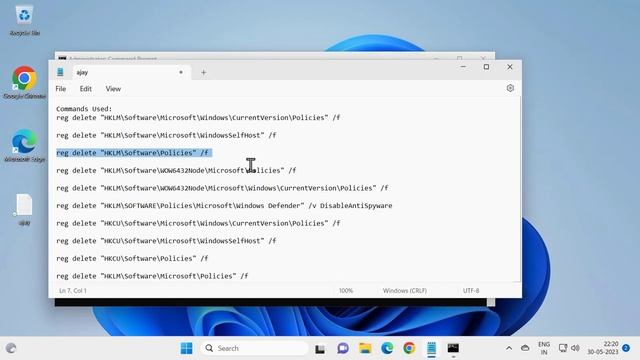Viewport: 640px width, 360px height.
Task: Maximize the Notepad window
Action: coord(486,67)
